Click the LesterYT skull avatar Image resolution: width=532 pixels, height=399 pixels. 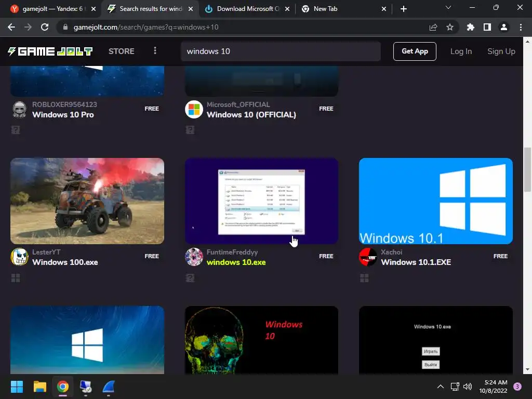pyautogui.click(x=19, y=257)
